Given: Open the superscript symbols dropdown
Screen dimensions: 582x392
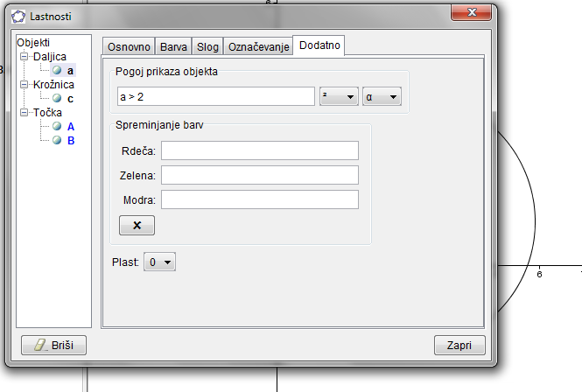Looking at the screenshot, I should [x=340, y=97].
